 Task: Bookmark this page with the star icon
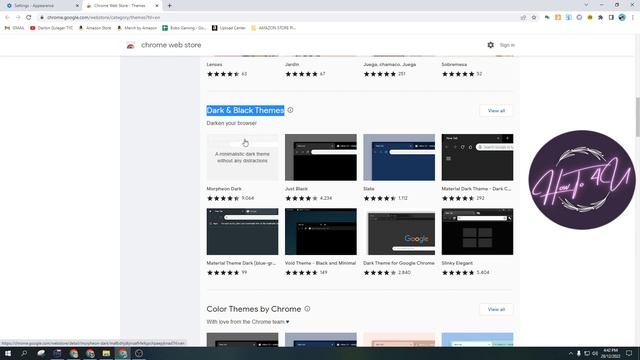click(534, 18)
